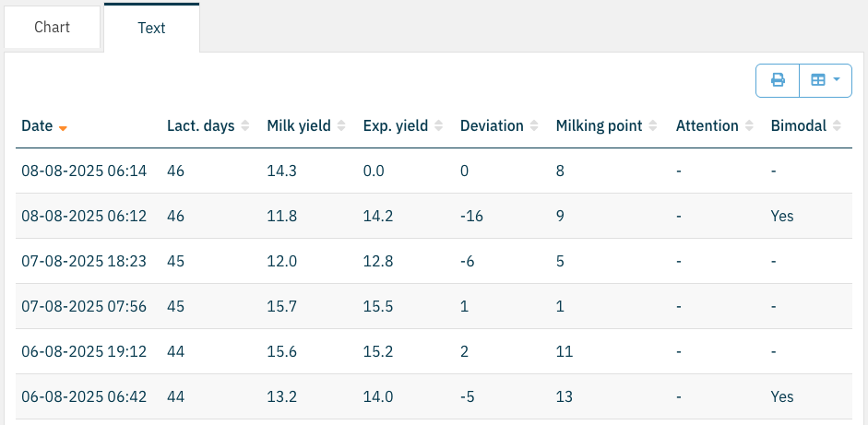Viewport: 868px width, 425px height.
Task: Click sort icon beside Attention
Action: point(750,126)
